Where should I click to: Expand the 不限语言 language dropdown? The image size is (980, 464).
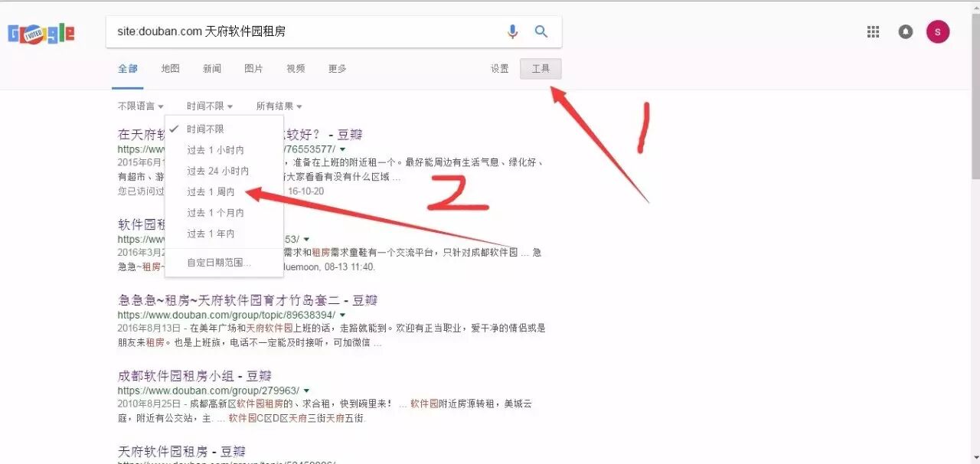click(140, 106)
